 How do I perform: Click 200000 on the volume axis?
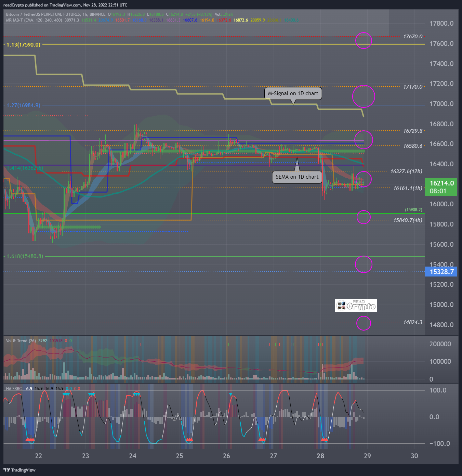point(440,344)
